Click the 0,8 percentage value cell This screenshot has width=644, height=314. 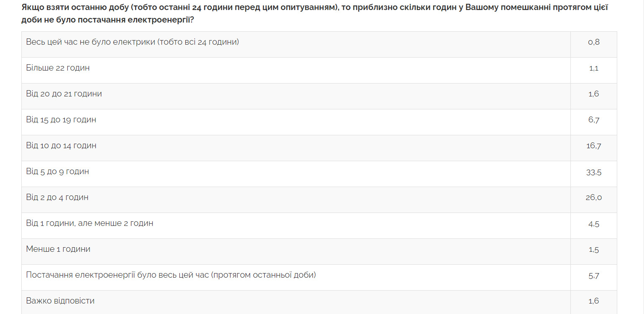pos(594,45)
